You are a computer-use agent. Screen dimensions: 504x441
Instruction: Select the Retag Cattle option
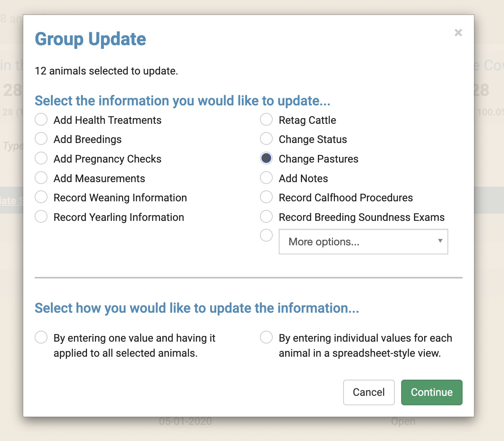pyautogui.click(x=266, y=120)
